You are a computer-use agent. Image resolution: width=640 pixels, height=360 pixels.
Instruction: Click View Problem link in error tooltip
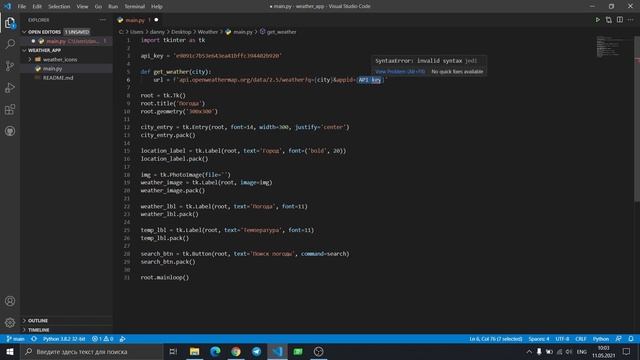coord(400,71)
